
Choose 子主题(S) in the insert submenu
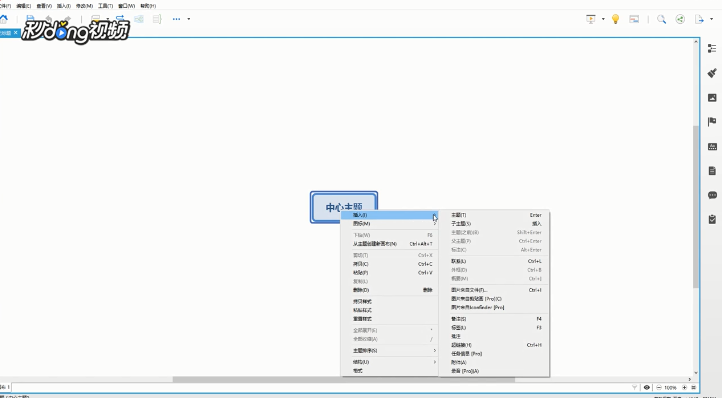[494, 223]
